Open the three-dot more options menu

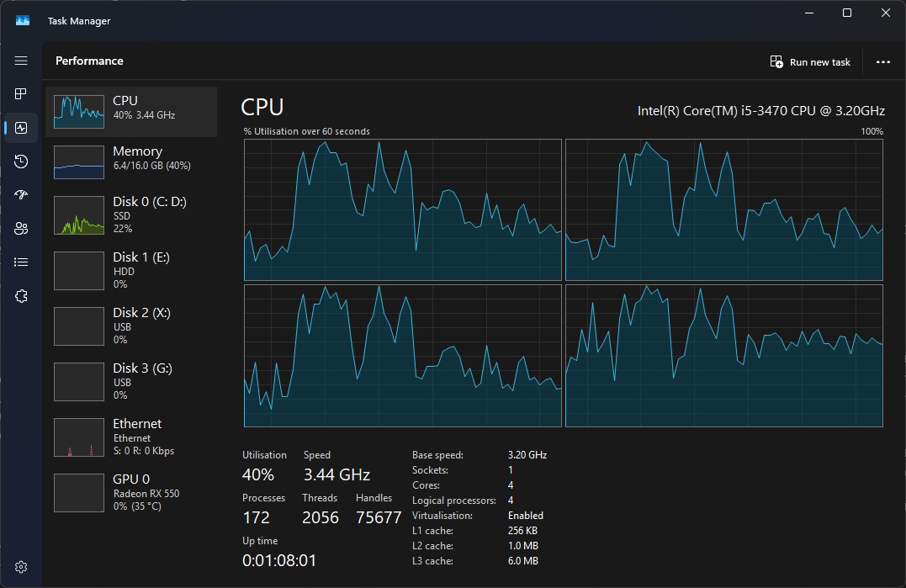point(882,62)
